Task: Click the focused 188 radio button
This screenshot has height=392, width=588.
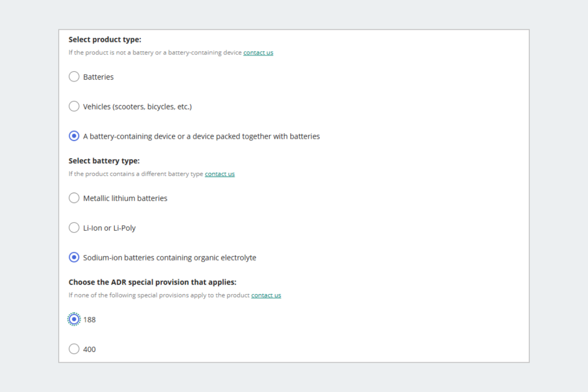Action: click(x=74, y=320)
